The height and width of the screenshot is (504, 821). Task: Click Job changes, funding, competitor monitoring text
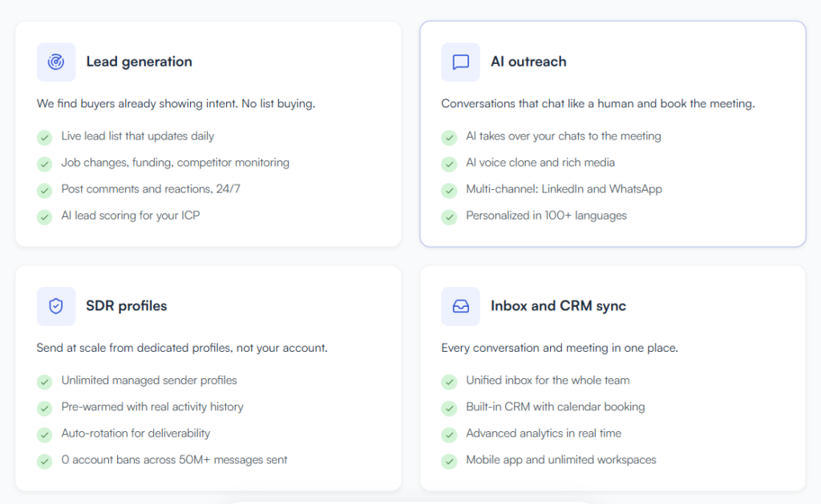tap(176, 163)
